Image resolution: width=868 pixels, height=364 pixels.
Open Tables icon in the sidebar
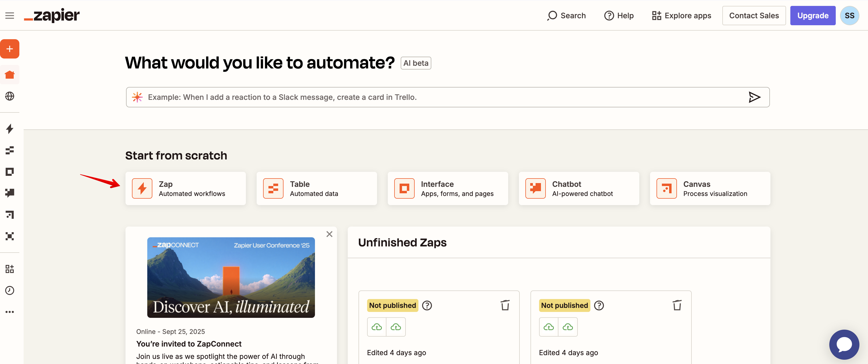point(10,150)
